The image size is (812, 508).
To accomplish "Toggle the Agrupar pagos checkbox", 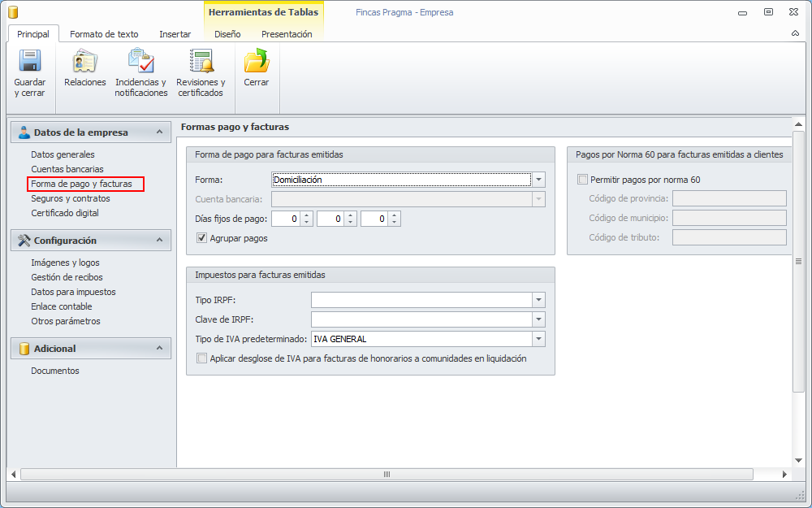I will (x=202, y=238).
